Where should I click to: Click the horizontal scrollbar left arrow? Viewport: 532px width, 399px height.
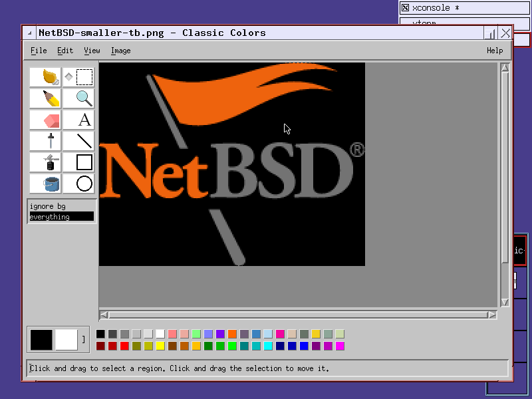[x=104, y=315]
